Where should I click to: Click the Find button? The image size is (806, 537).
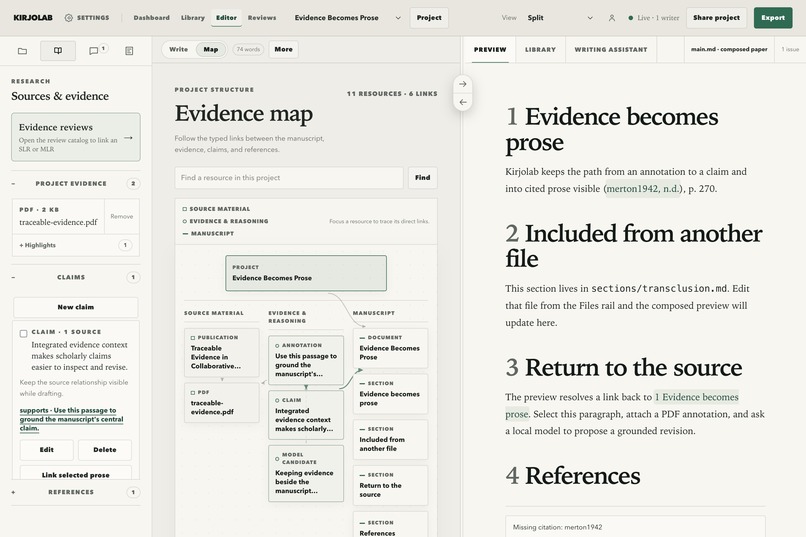423,178
